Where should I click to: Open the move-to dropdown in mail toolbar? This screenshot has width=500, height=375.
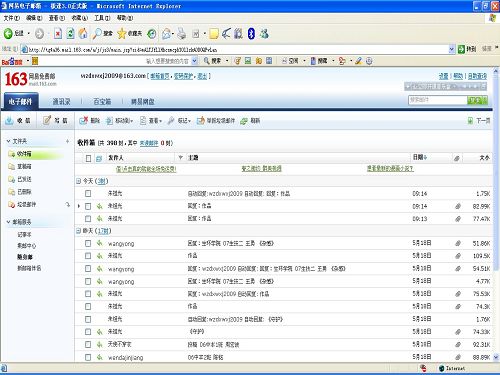click(120, 121)
